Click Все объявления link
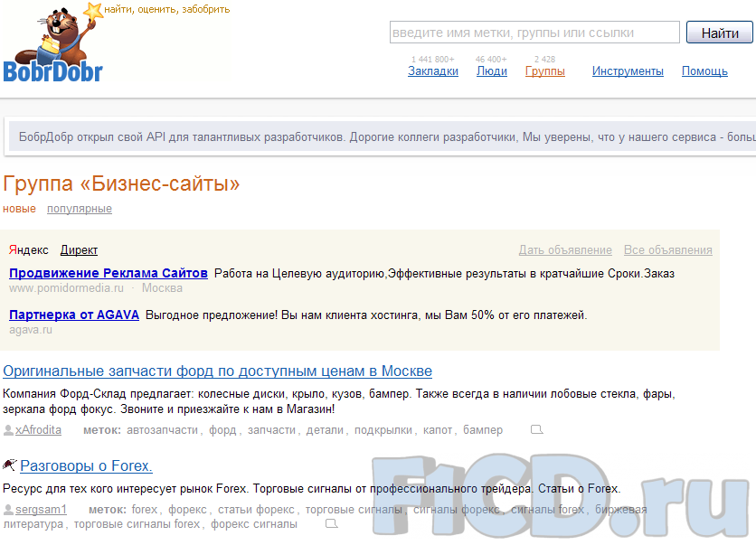 pyautogui.click(x=667, y=250)
